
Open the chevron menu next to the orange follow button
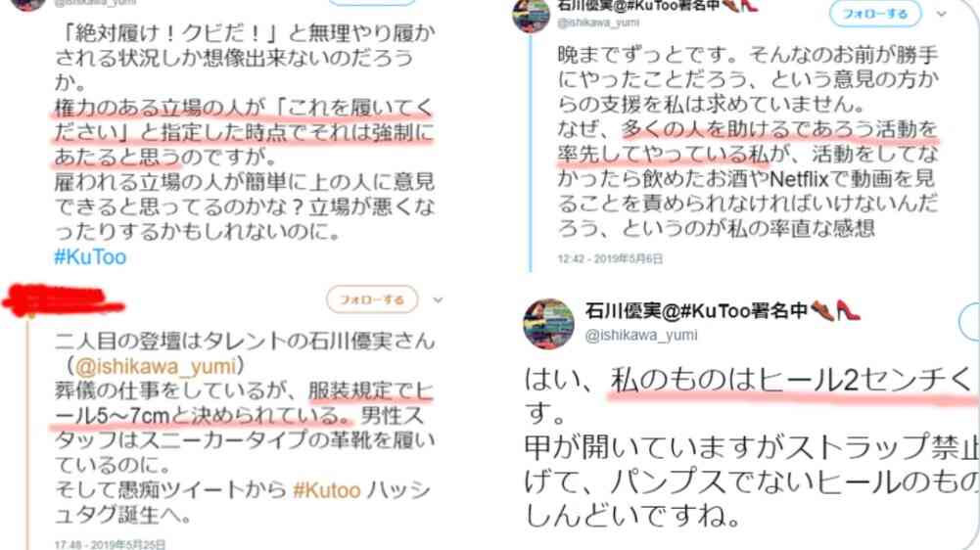[x=439, y=300]
